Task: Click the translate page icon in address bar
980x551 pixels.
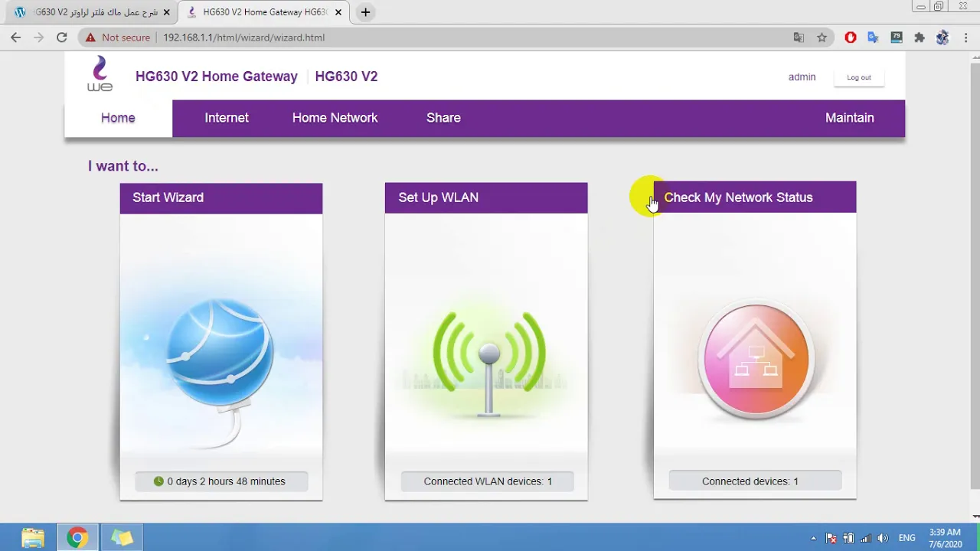Action: coord(799,37)
